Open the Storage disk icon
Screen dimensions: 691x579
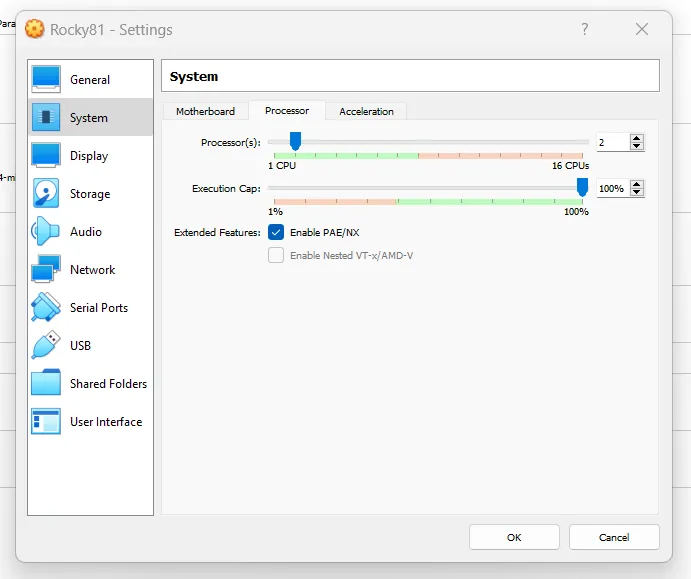tap(46, 193)
